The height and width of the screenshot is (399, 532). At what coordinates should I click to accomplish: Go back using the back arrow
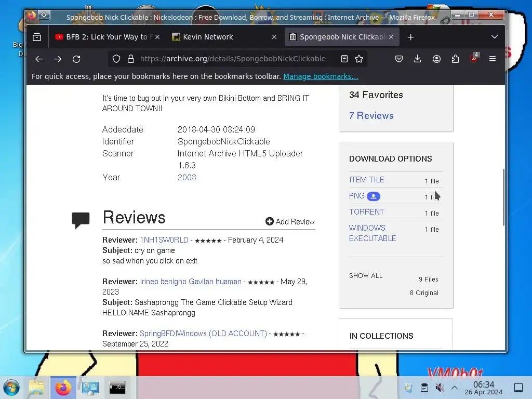[39, 59]
